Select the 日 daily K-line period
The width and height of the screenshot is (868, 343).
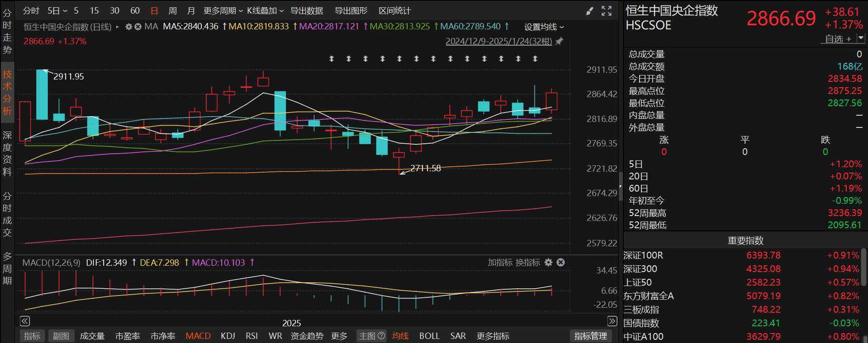point(154,10)
